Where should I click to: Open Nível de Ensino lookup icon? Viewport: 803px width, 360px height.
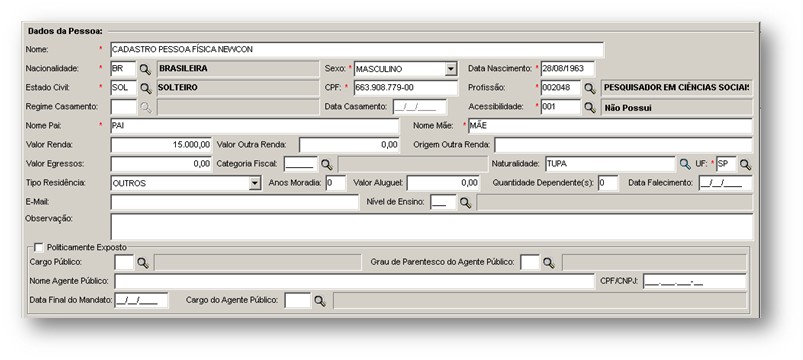point(465,202)
